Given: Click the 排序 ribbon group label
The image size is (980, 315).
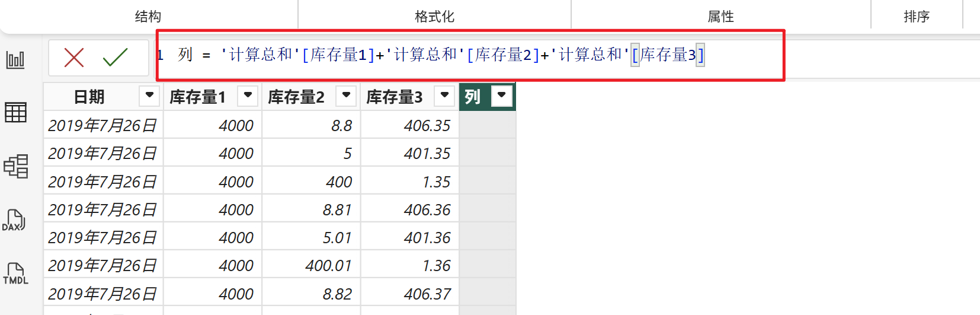Looking at the screenshot, I should (916, 17).
